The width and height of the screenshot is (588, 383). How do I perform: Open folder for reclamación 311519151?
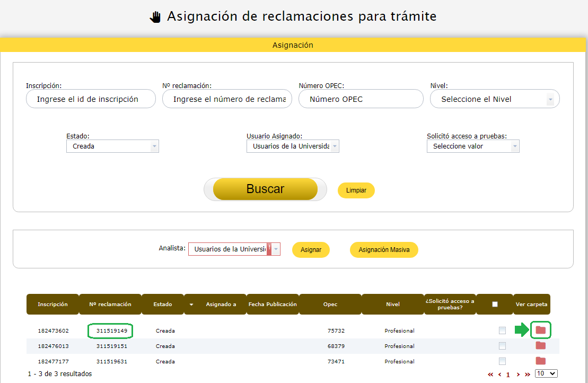point(540,345)
